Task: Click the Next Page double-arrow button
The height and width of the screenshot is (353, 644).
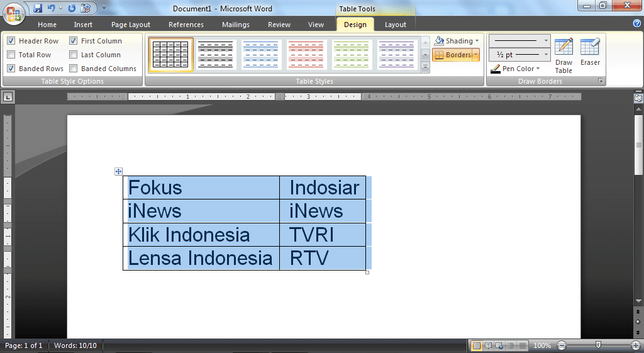Action: coord(638,332)
